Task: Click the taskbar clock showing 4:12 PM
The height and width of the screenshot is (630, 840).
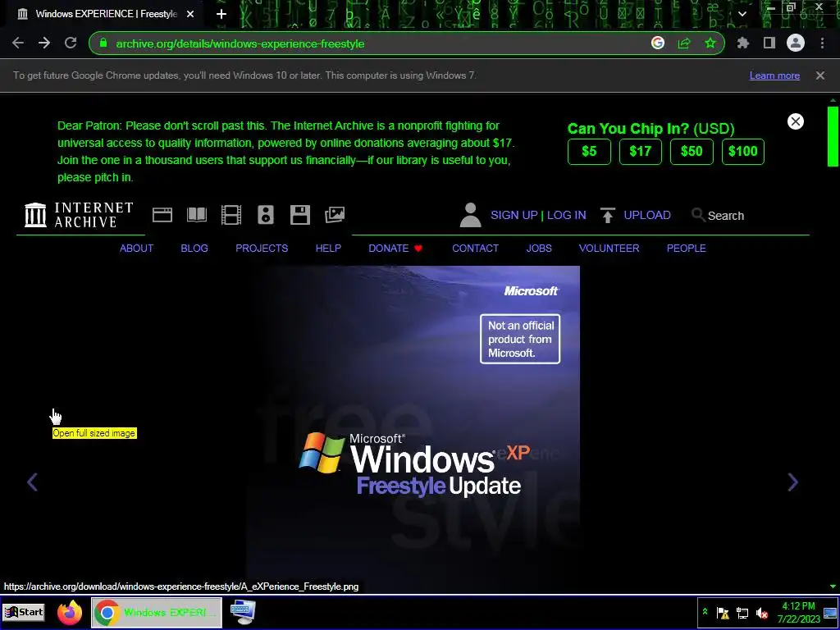Action: point(798,612)
